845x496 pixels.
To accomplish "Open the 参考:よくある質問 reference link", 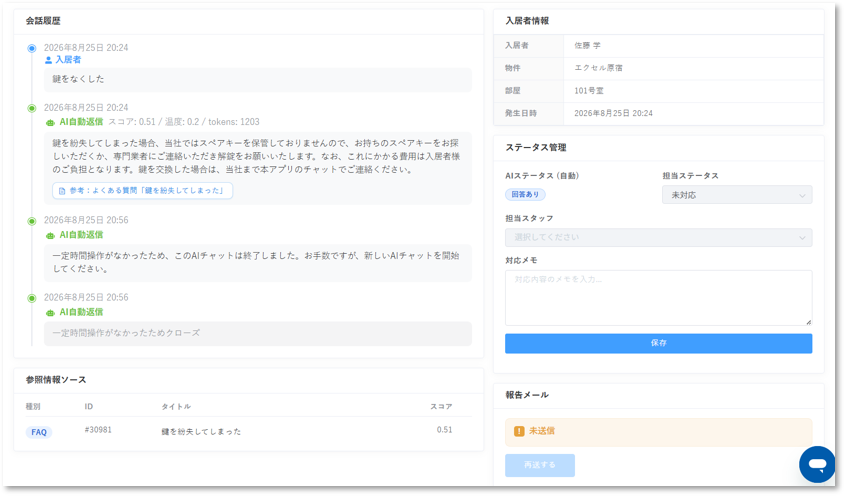I will pyautogui.click(x=142, y=191).
